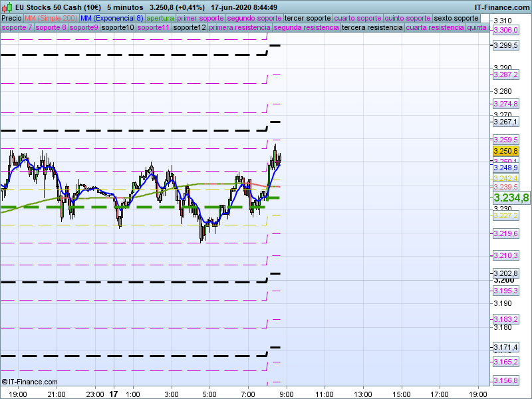Click the soporte10 legend label
The width and height of the screenshot is (532, 399).
coord(118,28)
